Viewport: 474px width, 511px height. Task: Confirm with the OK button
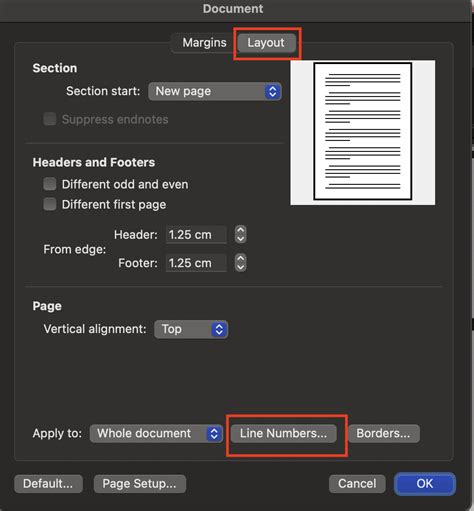(x=425, y=484)
